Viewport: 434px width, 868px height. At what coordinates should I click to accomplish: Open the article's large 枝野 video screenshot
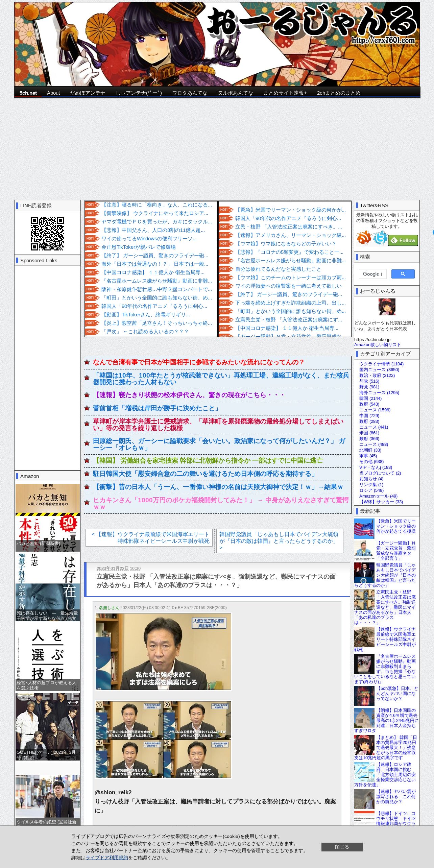[x=163, y=652]
